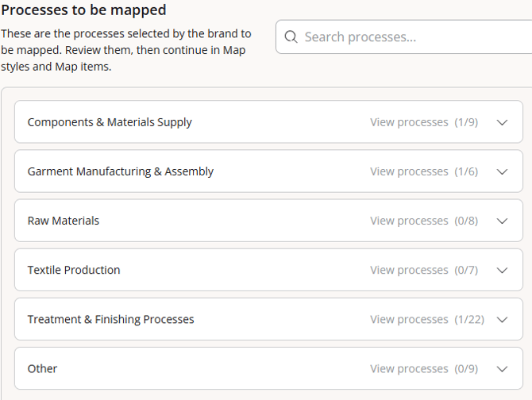Expand the Raw Materials chevron arrow

[502, 221]
